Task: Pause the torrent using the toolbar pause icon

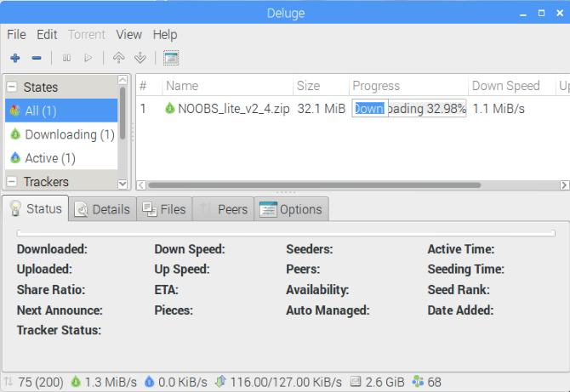Action: pyautogui.click(x=66, y=58)
